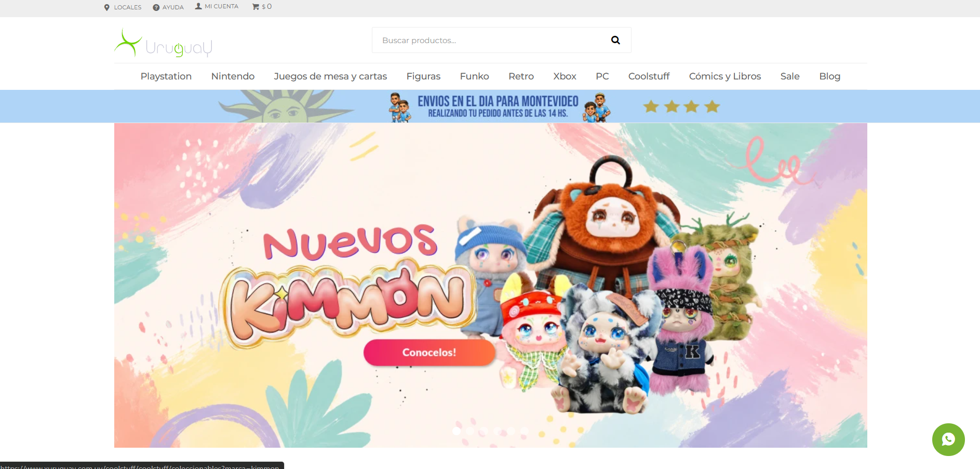Open the Retro menu
This screenshot has height=469, width=980.
521,76
